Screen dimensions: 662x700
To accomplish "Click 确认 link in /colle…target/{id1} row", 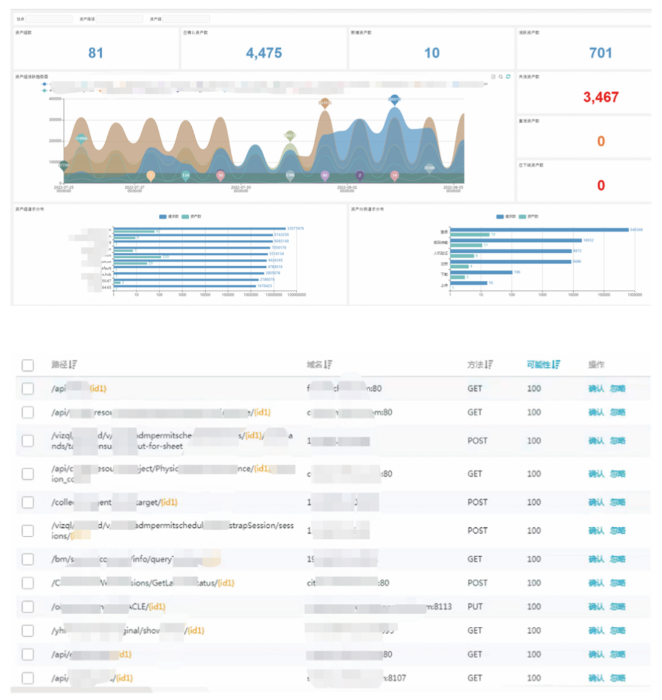I will click(596, 502).
